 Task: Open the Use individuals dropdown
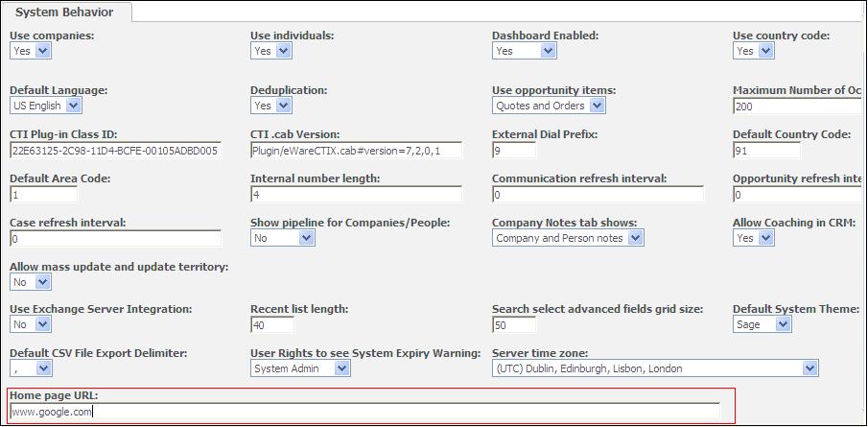[271, 51]
